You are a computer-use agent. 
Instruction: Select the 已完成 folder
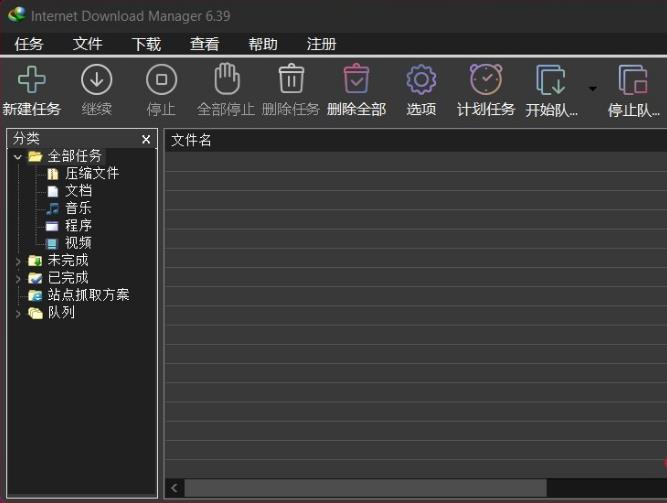click(x=68, y=278)
